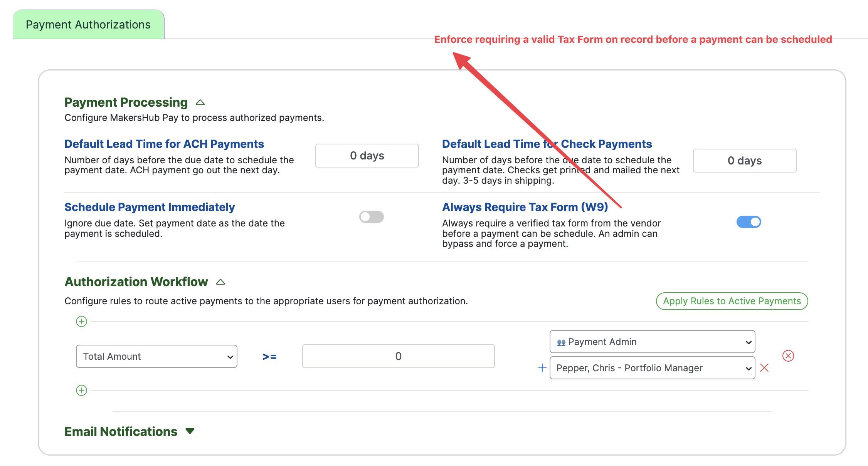Add rule with bottom green plus icon
The width and height of the screenshot is (868, 466).
[x=82, y=391]
